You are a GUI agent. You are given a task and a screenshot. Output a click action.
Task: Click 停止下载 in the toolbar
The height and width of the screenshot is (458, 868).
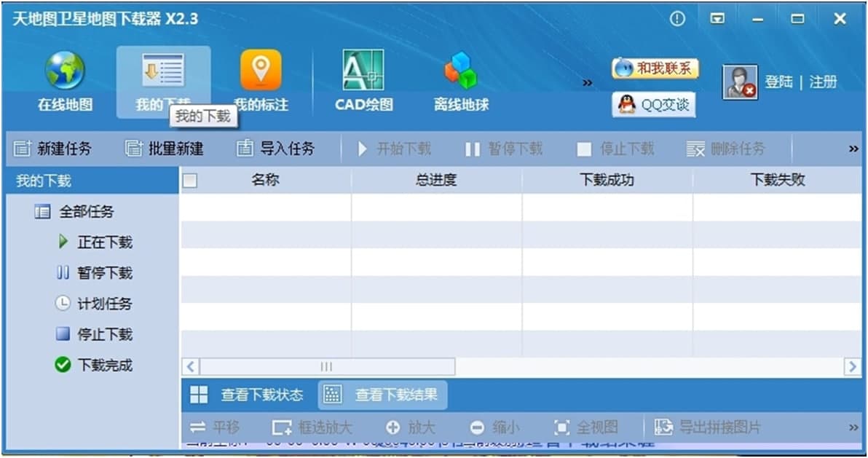(615, 149)
